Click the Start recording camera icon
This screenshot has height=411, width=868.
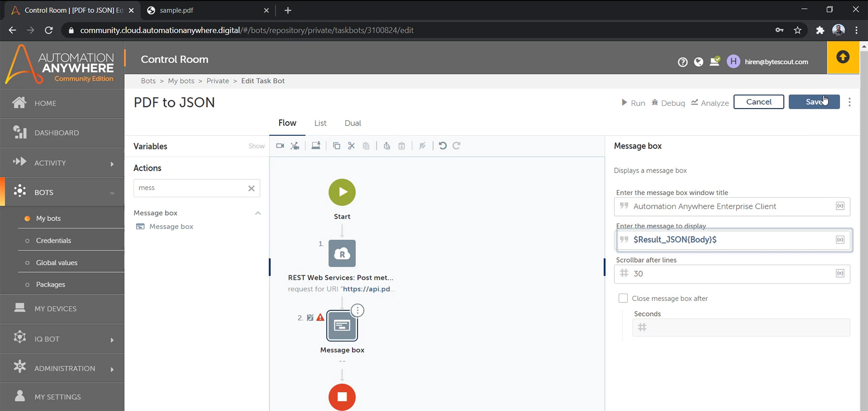pos(280,146)
